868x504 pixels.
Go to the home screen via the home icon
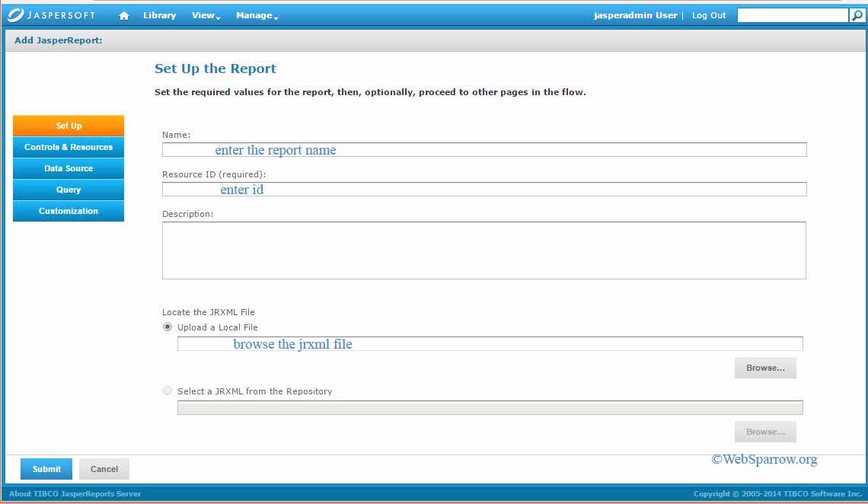pyautogui.click(x=124, y=14)
